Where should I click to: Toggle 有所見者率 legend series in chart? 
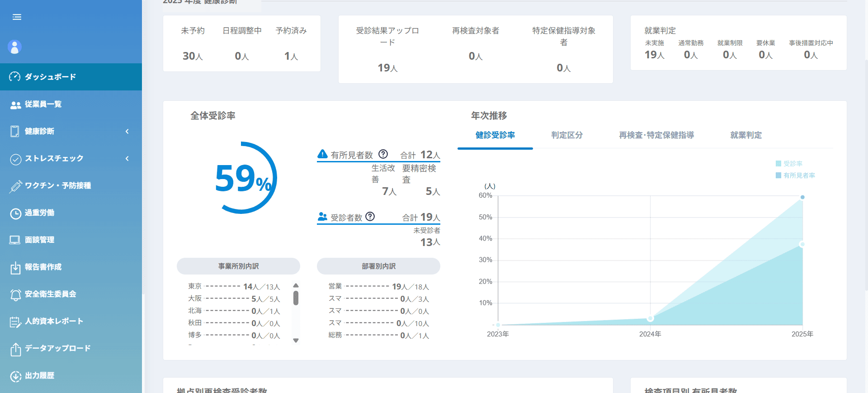pyautogui.click(x=795, y=175)
